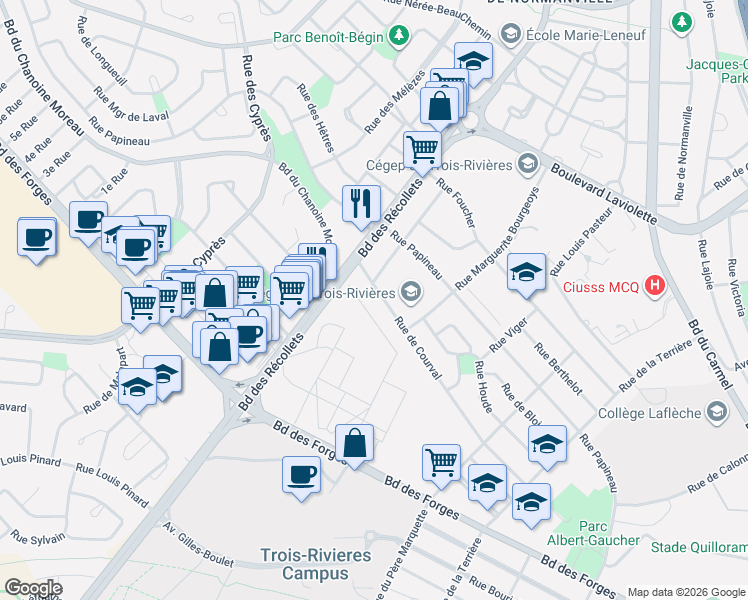
Task: Click the Rue Viger street label
Action: (x=509, y=335)
